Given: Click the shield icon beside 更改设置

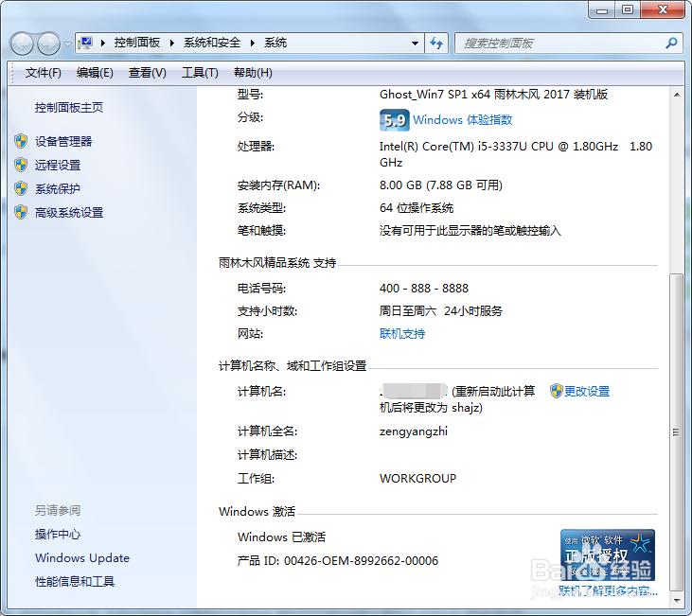Looking at the screenshot, I should click(556, 391).
